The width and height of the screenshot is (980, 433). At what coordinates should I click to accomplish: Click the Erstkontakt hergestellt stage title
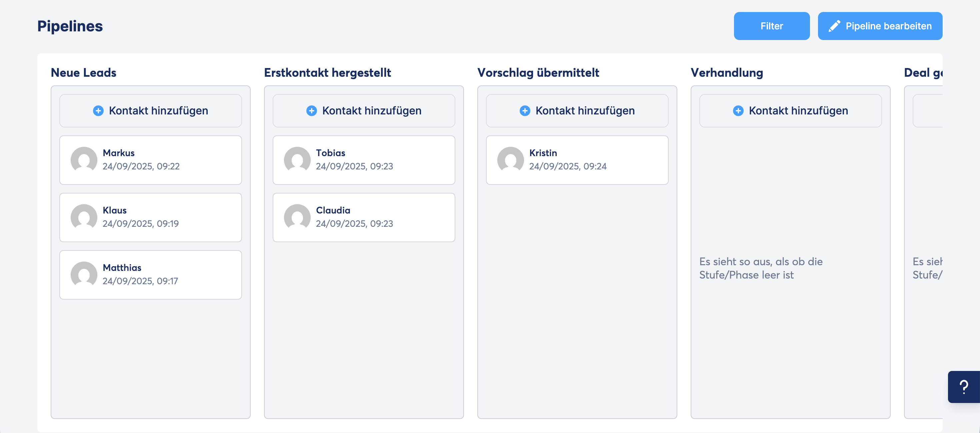point(327,73)
